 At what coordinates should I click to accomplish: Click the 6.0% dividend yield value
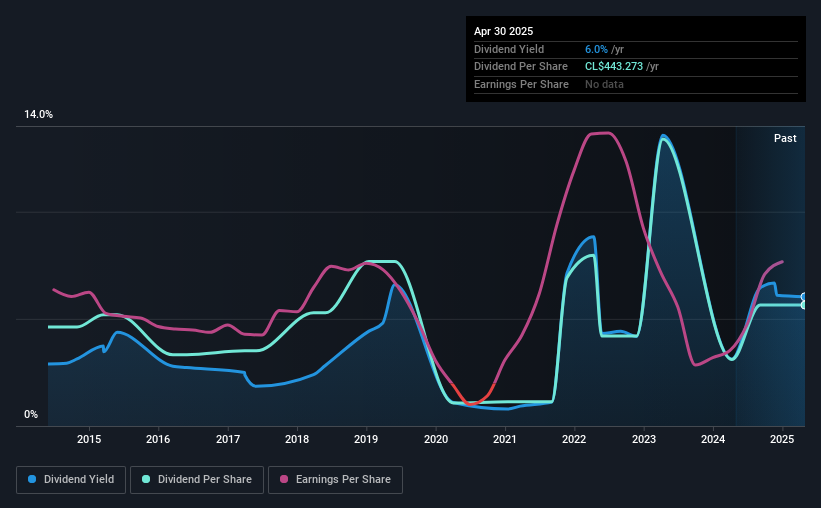(596, 49)
